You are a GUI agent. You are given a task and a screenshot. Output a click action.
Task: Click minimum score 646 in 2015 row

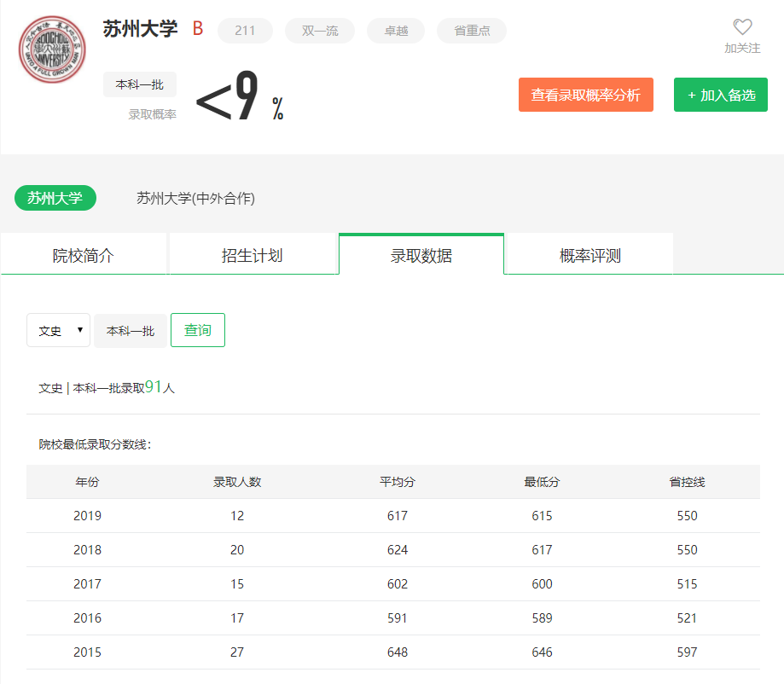pos(542,652)
